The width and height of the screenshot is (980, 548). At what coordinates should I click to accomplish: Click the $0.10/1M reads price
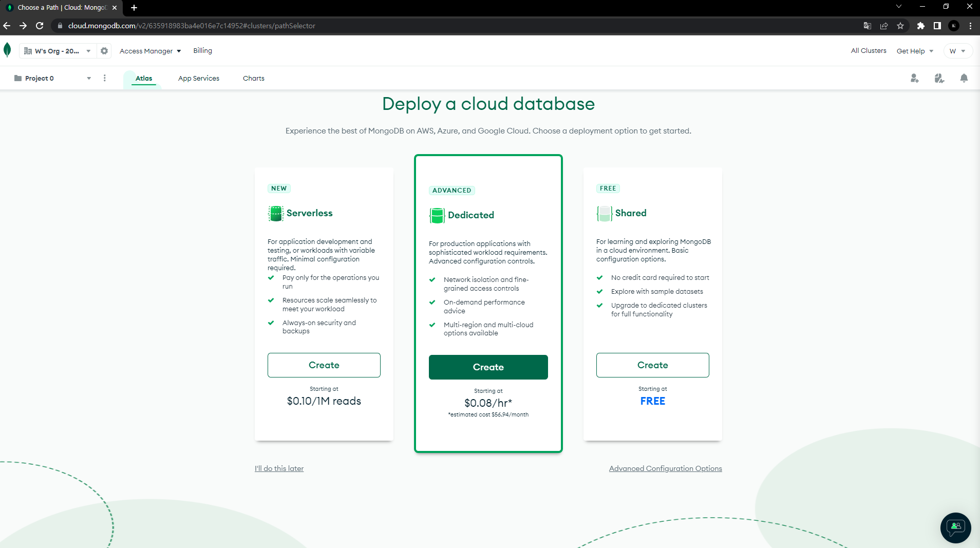324,401
